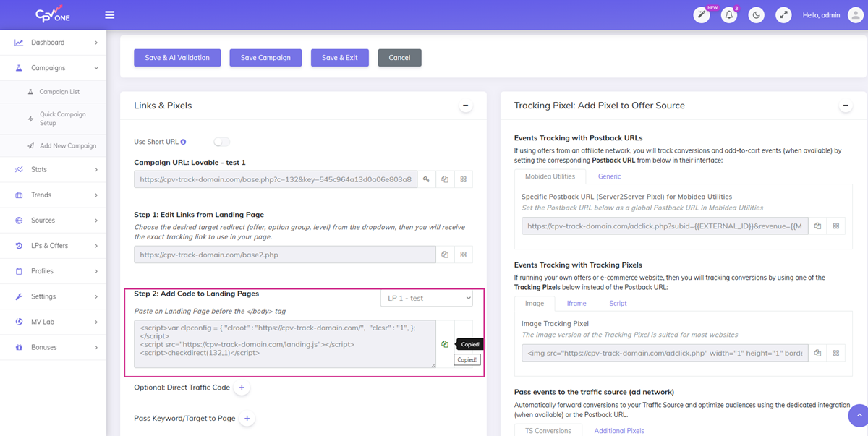Show QR code for Campaign URL

click(464, 179)
